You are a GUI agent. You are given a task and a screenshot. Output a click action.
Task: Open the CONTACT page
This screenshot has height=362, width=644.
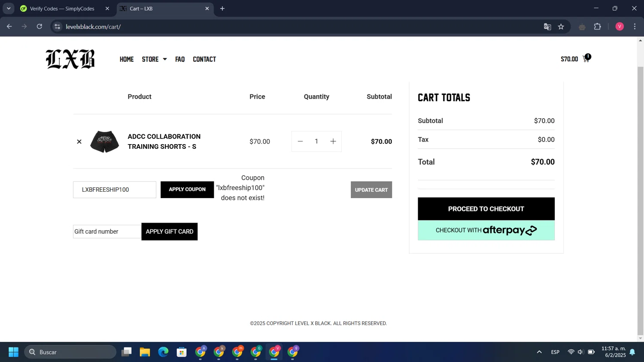pyautogui.click(x=204, y=59)
